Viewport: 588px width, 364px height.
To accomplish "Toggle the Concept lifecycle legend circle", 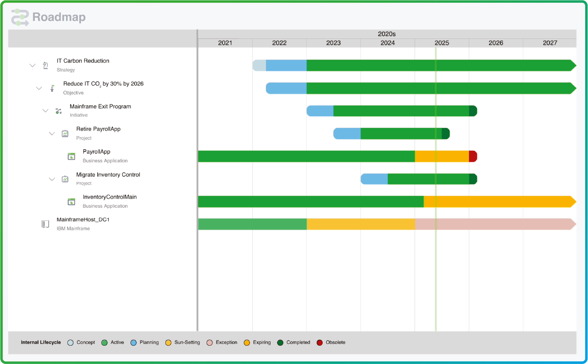I will (x=71, y=343).
